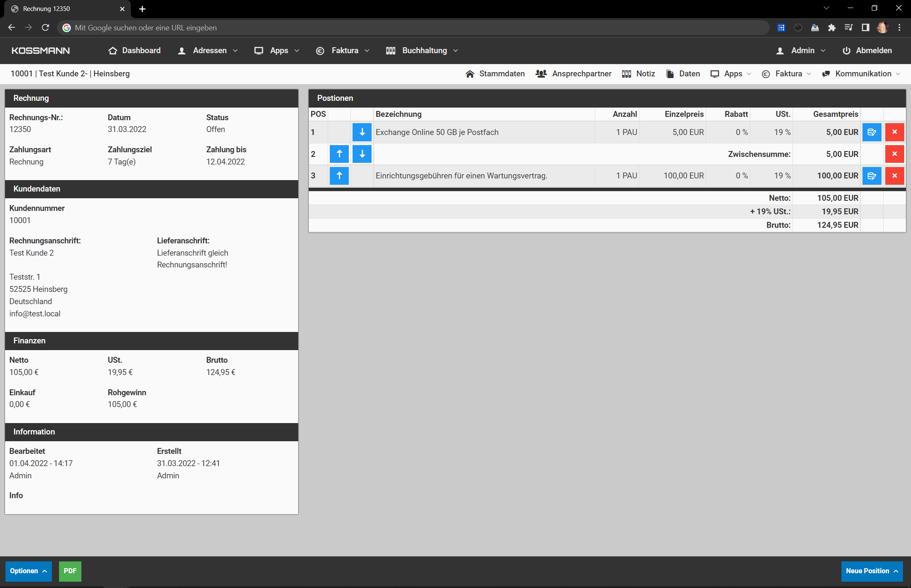The width and height of the screenshot is (911, 588).
Task: Open the Admin user dropdown
Action: click(x=801, y=50)
